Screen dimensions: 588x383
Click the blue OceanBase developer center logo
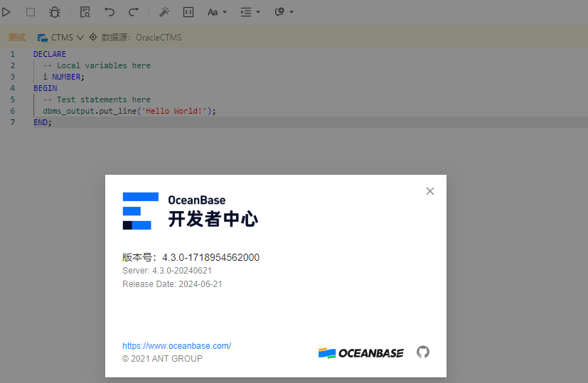pos(141,211)
